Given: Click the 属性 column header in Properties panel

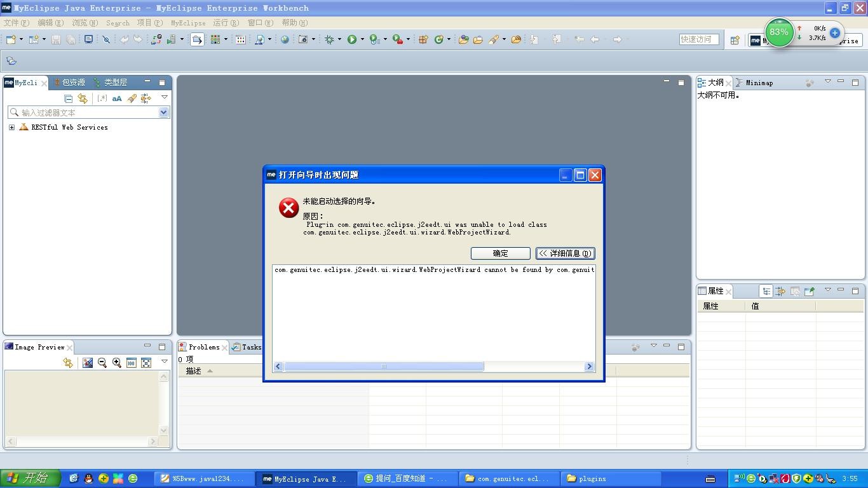Looking at the screenshot, I should coord(722,306).
